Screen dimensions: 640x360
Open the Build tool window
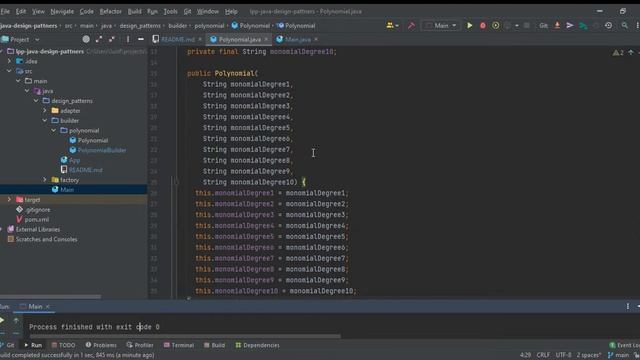(x=214, y=345)
